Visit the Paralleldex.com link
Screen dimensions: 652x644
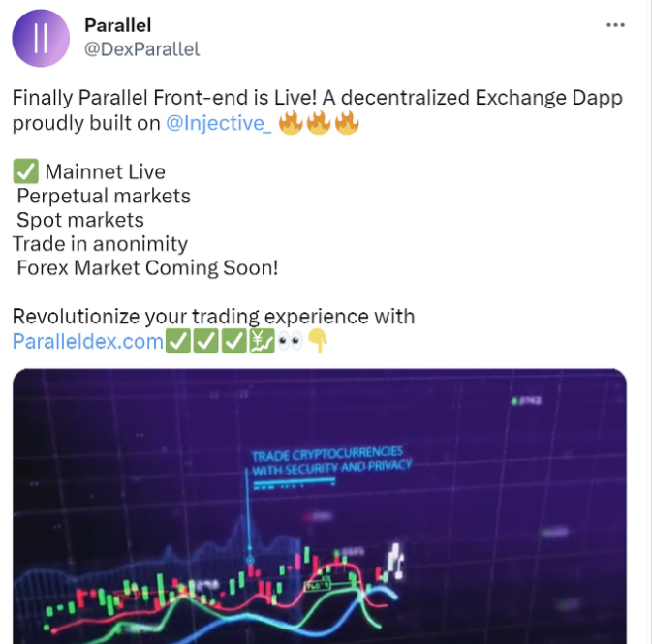pos(88,342)
